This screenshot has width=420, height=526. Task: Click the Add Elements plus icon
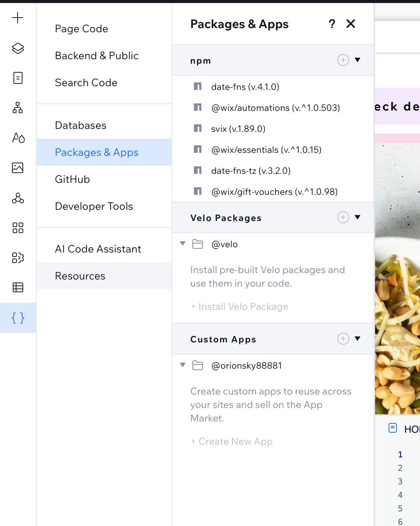tap(18, 18)
